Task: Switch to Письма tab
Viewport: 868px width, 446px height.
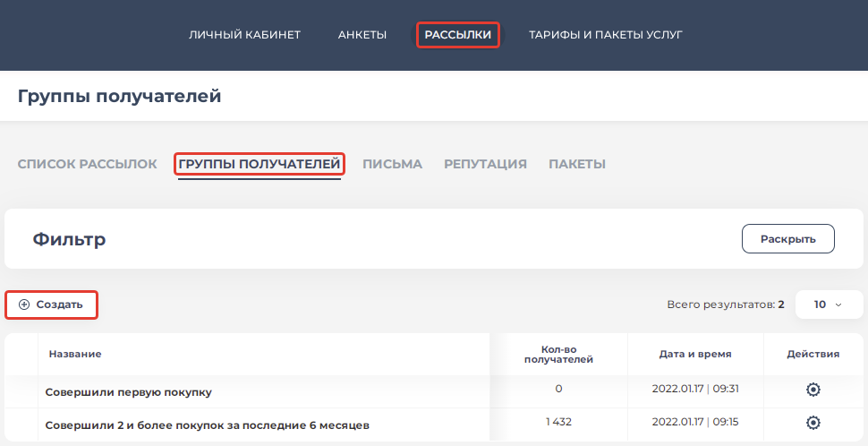Action: coord(392,164)
